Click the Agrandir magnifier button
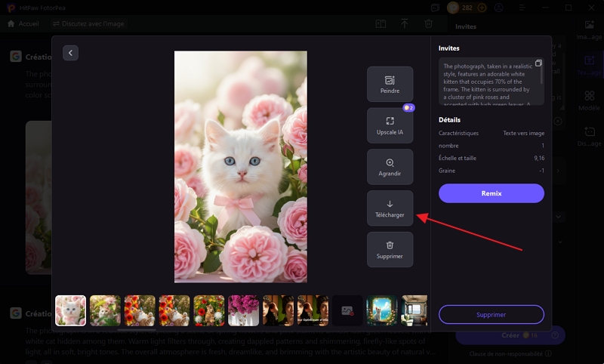Image resolution: width=604 pixels, height=364 pixels. click(x=390, y=167)
